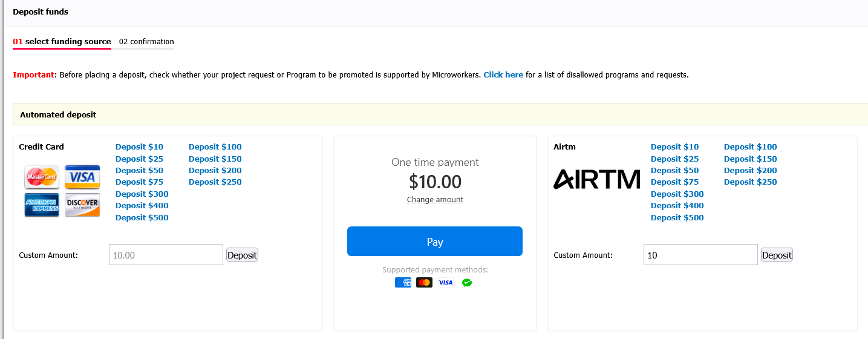Screen dimensions: 868x339
Task: Click the Airtm custom amount input field
Action: (x=700, y=255)
